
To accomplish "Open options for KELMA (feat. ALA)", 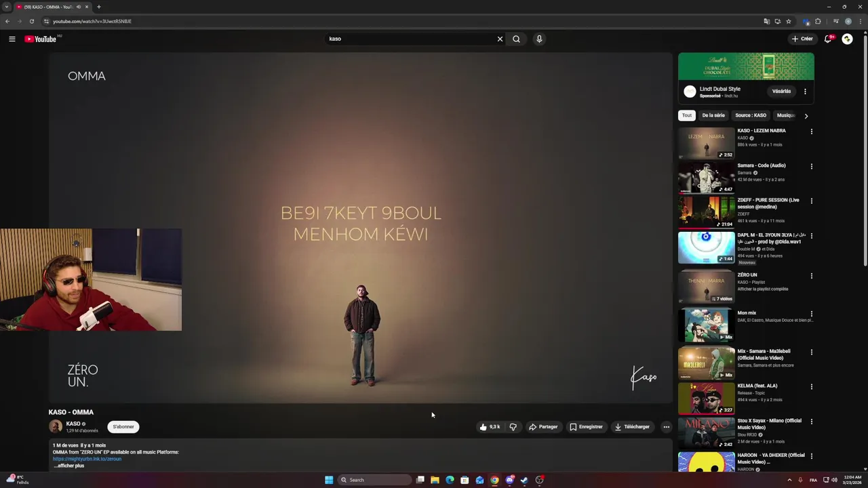I will 811,387.
